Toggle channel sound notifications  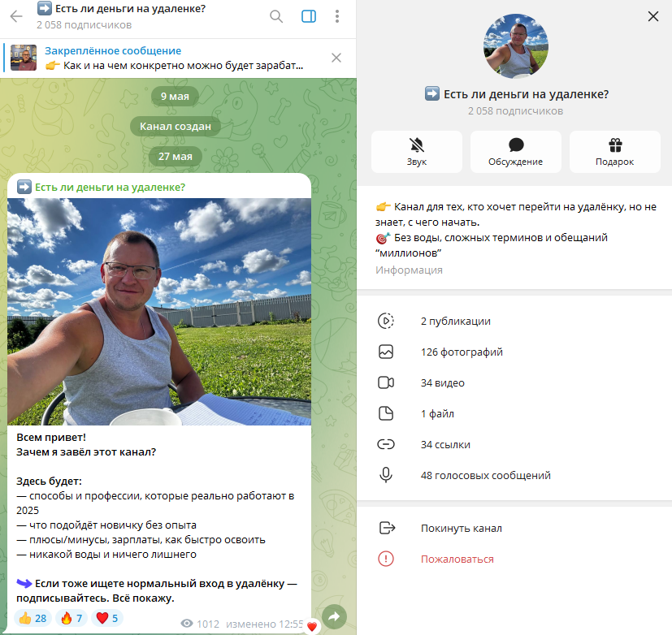[x=417, y=152]
